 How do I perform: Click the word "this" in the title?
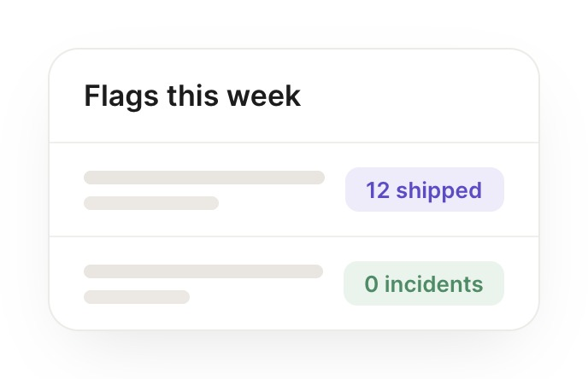(x=193, y=96)
